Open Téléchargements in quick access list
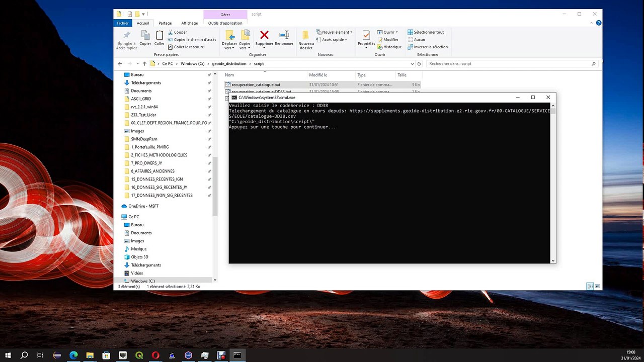644x362 pixels. (x=146, y=83)
